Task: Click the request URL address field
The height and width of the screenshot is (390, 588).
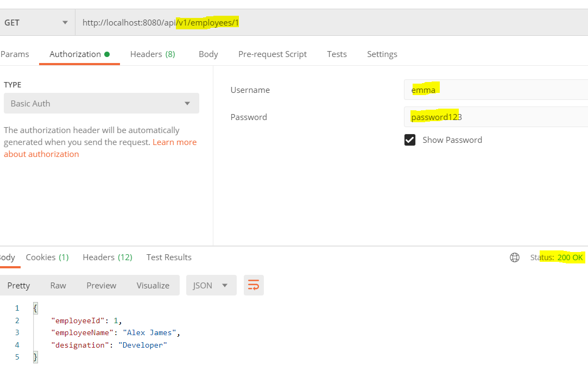Action: point(331,23)
